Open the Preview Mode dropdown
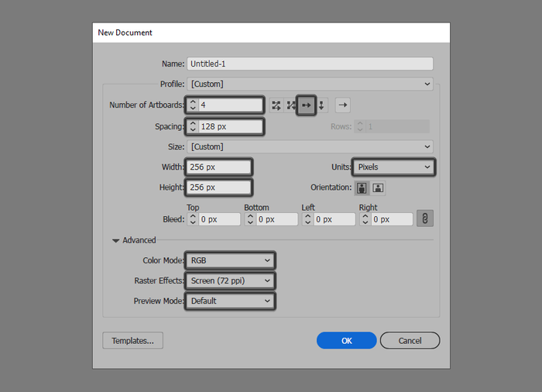This screenshot has width=542, height=392. click(x=230, y=301)
